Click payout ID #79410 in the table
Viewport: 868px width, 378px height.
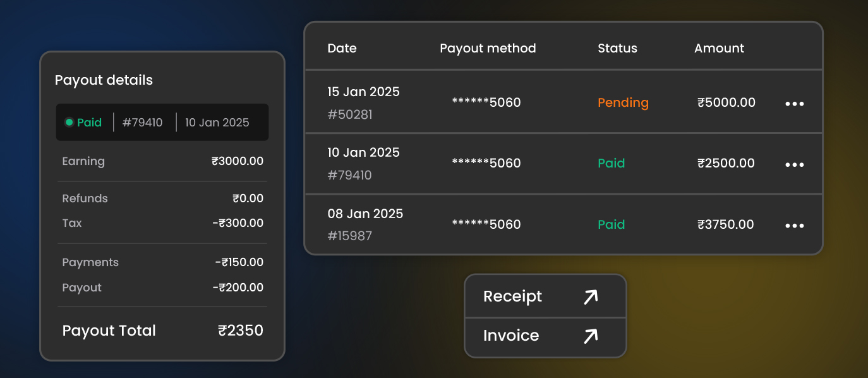(x=349, y=175)
